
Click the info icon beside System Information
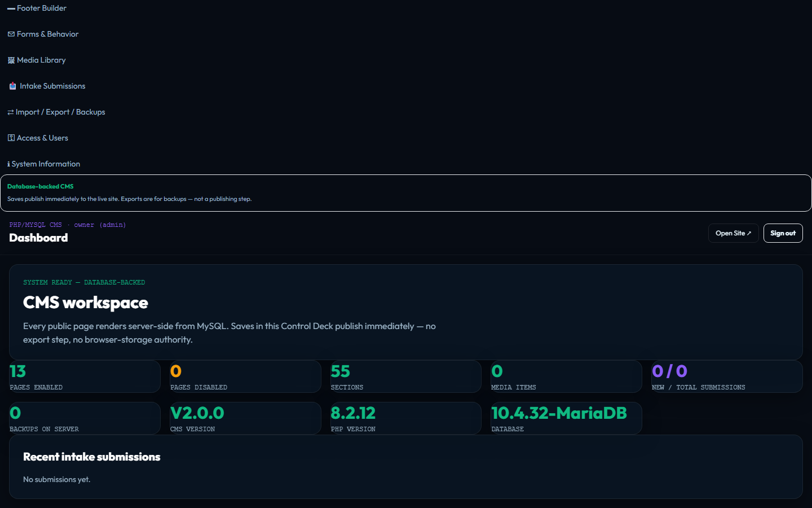tap(8, 164)
